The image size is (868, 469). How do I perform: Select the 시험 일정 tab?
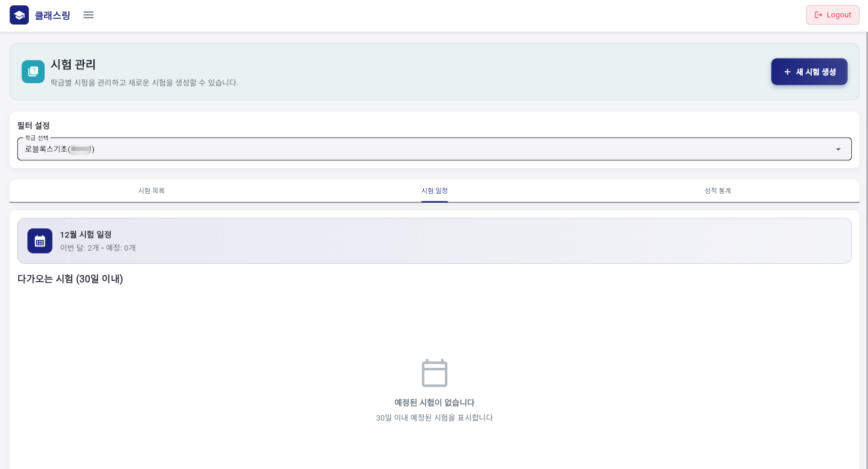tap(434, 190)
